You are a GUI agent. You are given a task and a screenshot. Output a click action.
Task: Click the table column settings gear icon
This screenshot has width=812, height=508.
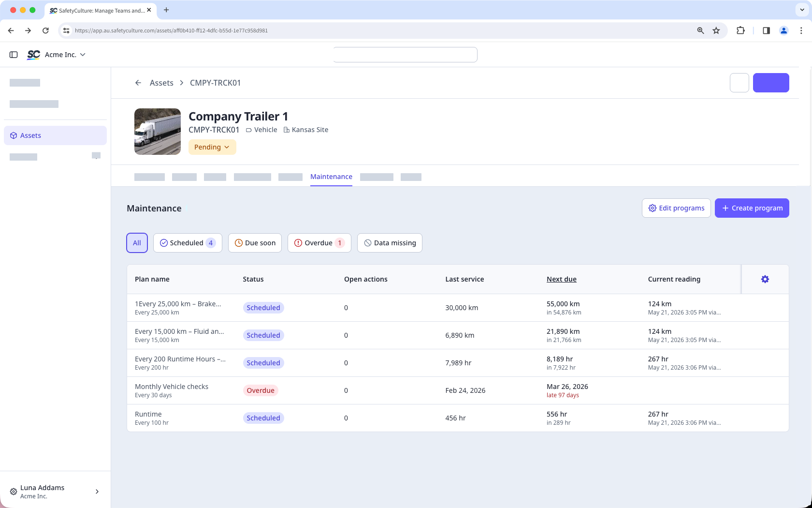click(x=765, y=279)
